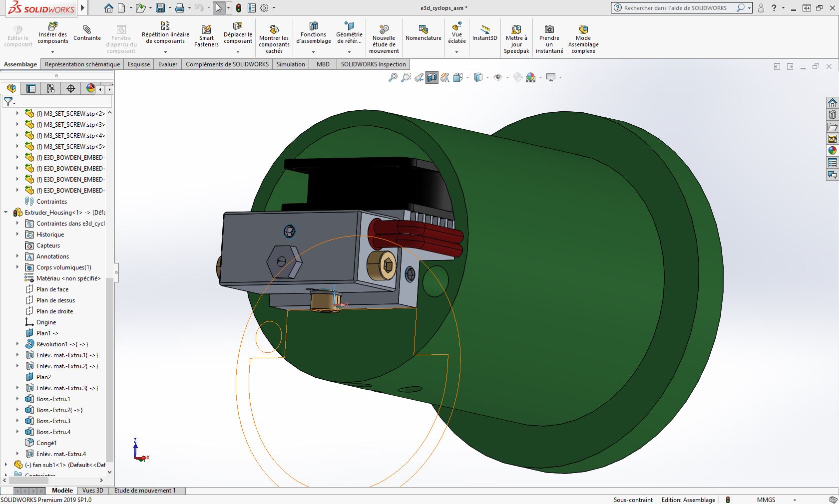Screen dimensions: 839x504
Task: Insert a Nomenclature table
Action: point(423,33)
